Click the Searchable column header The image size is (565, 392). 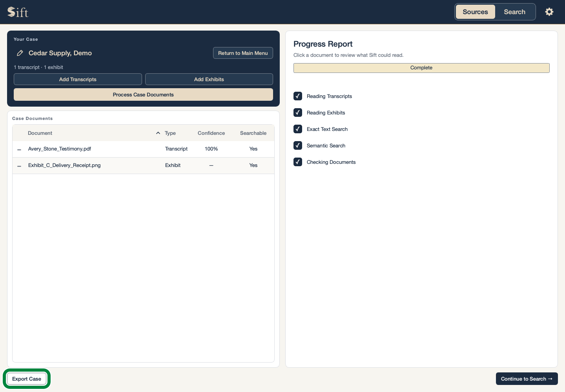253,133
